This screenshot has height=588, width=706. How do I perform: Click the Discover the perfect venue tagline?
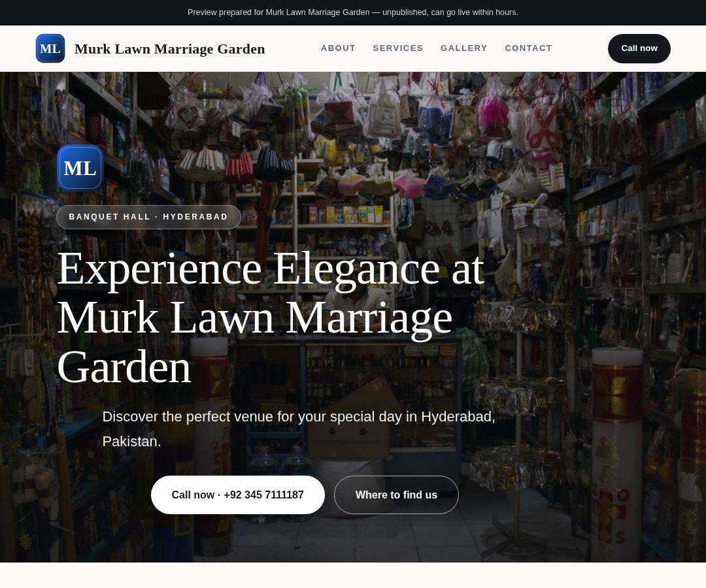pyautogui.click(x=299, y=429)
